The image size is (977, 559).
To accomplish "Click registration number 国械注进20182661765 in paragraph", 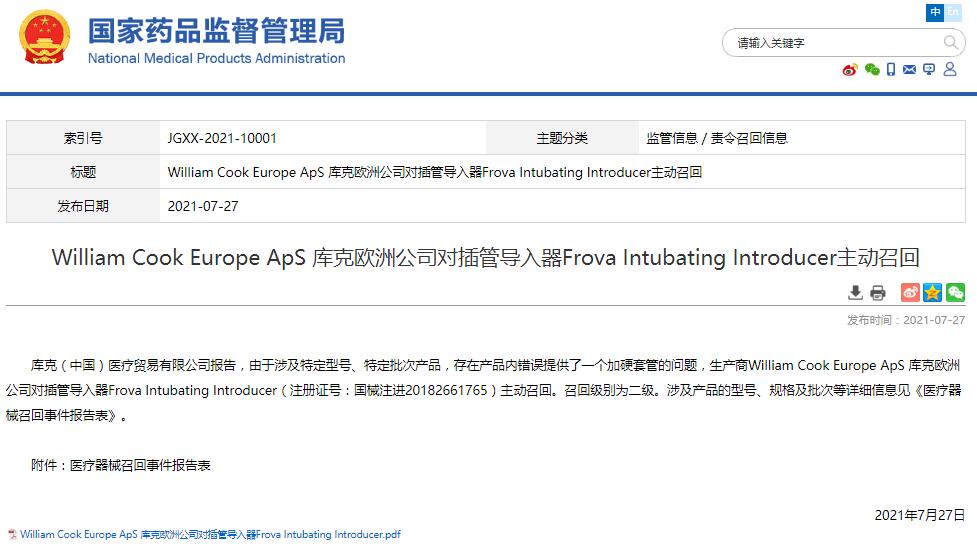I will tap(421, 390).
